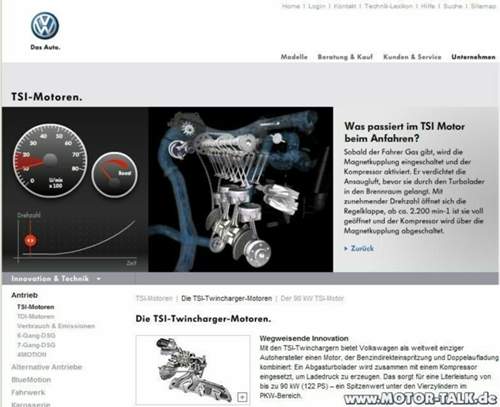The height and width of the screenshot is (407, 500).
Task: Select 4MOTION in sidebar
Action: 32,354
